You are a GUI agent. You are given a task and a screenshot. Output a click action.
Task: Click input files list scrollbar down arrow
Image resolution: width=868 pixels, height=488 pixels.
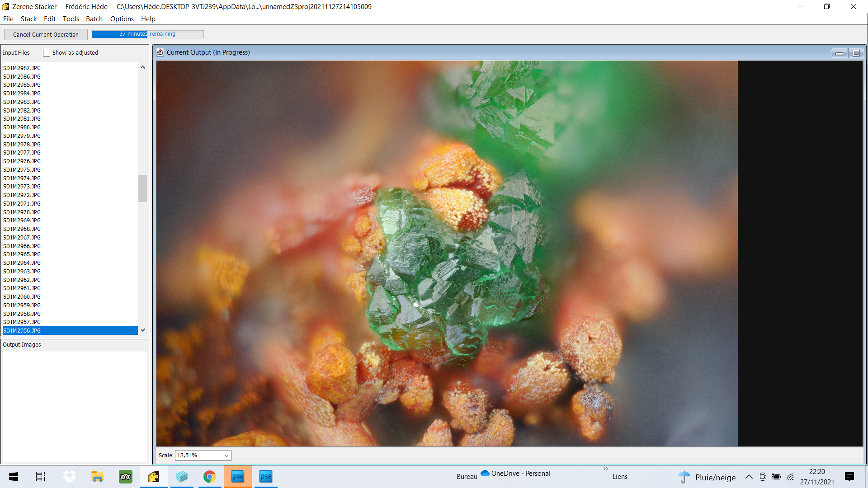[x=143, y=330]
